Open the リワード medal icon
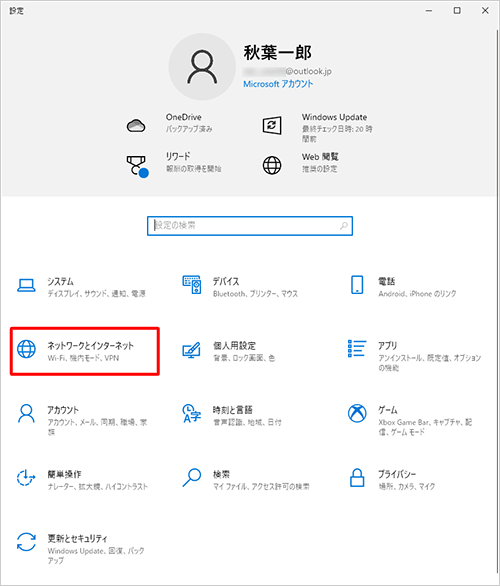The height and width of the screenshot is (586, 500). tap(137, 167)
